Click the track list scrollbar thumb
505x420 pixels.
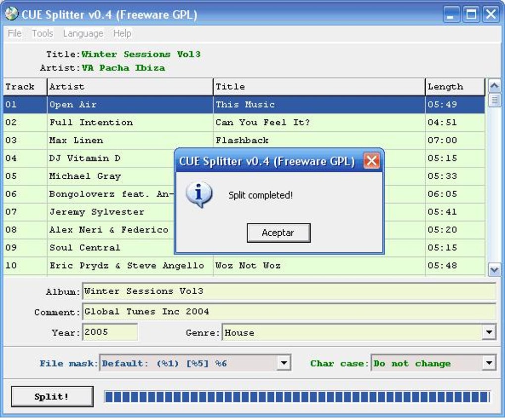[494, 100]
